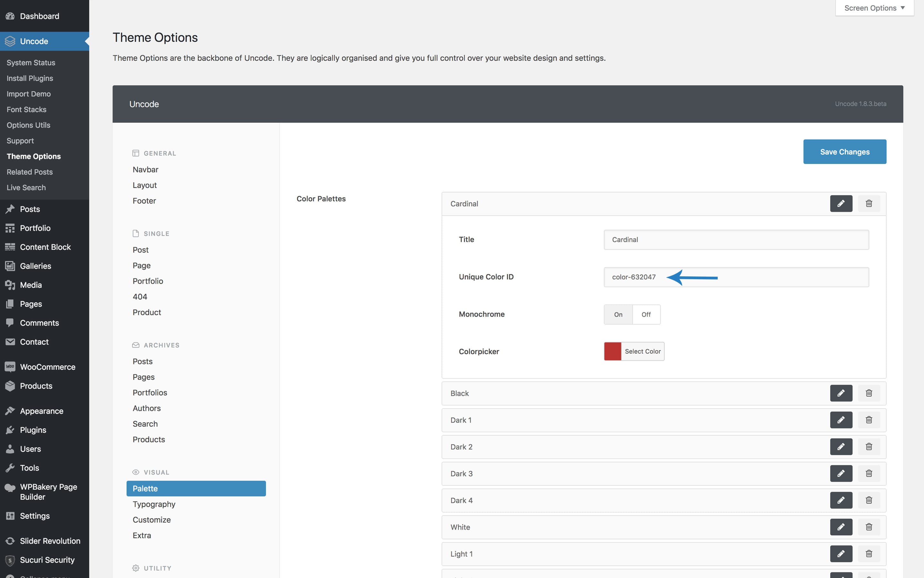Open the Navbar options section
Viewport: 924px width, 578px height.
(x=145, y=169)
